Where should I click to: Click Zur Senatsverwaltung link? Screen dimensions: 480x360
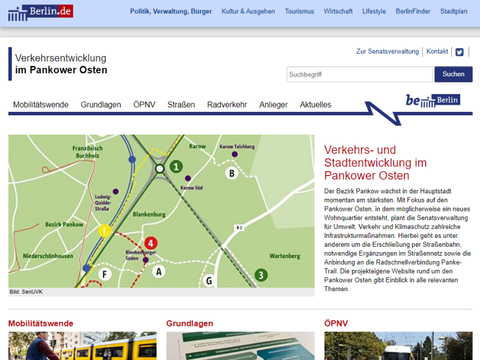tap(387, 51)
